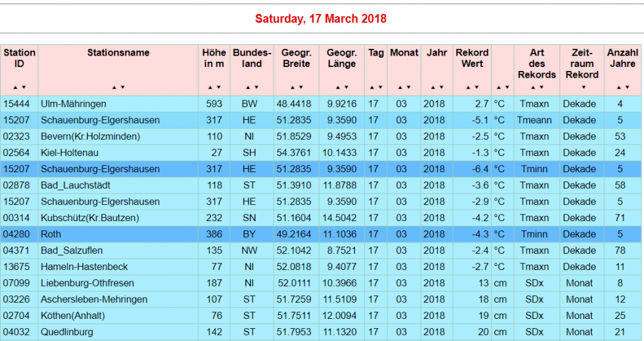Sort Höhe in m column ascending
The image size is (644, 341).
pos(211,88)
